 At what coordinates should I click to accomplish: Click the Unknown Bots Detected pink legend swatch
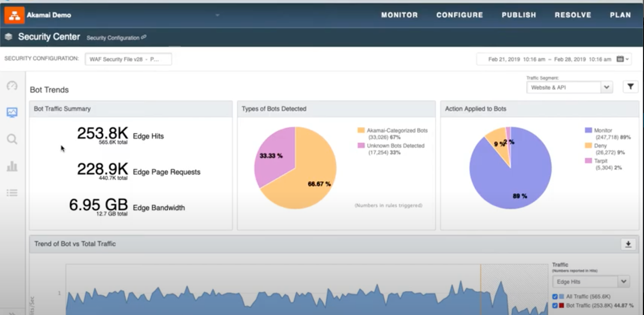tap(361, 146)
